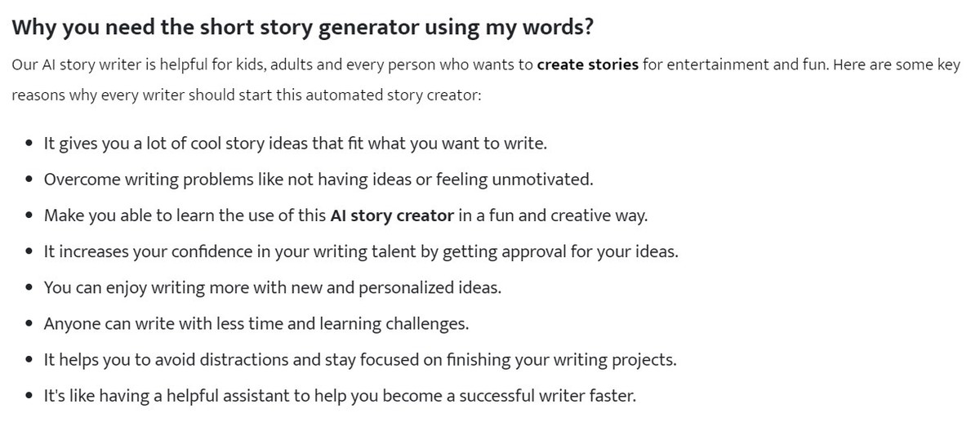Click the bold 'create stories' link
This screenshot has width=980, height=444.
point(587,64)
